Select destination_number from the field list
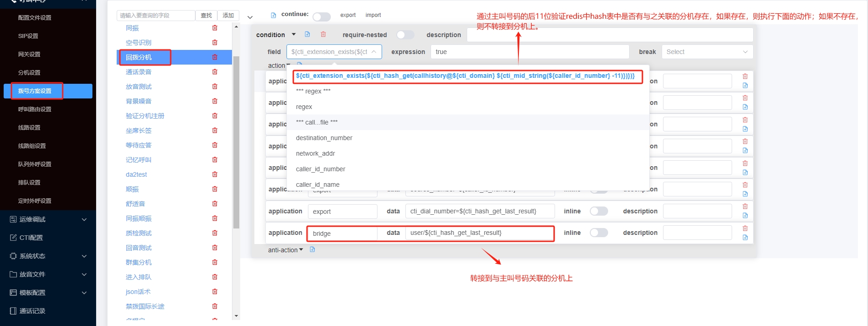 tap(324, 138)
